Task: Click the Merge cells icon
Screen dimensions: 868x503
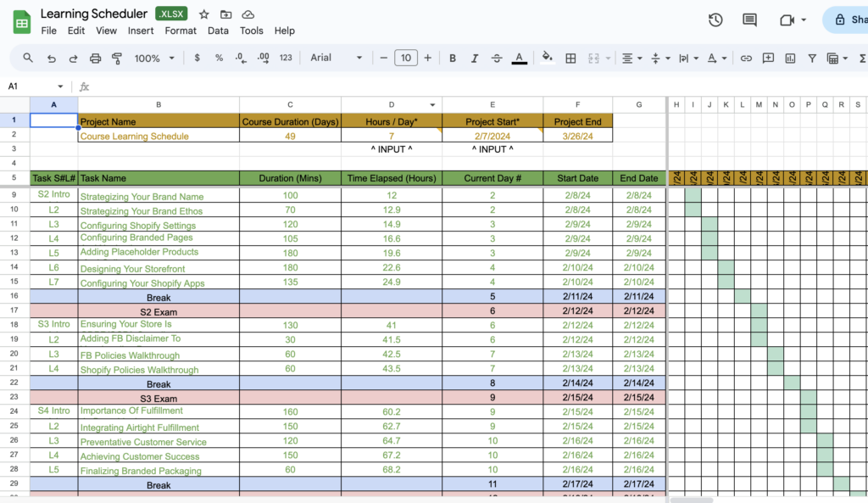Action: [593, 59]
